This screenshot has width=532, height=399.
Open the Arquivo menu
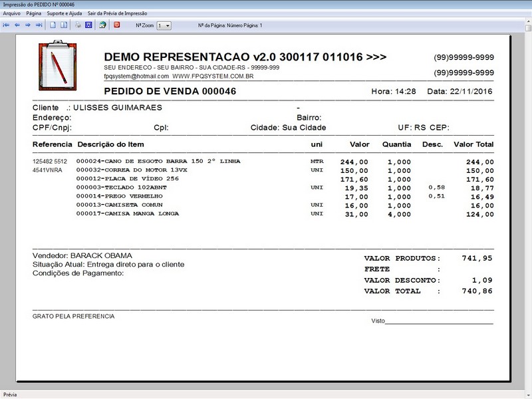[11, 13]
